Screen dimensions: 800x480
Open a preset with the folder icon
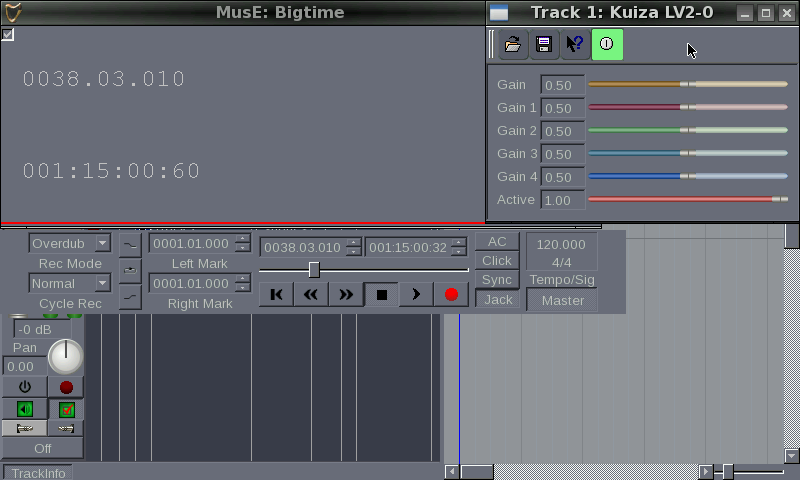coord(513,44)
